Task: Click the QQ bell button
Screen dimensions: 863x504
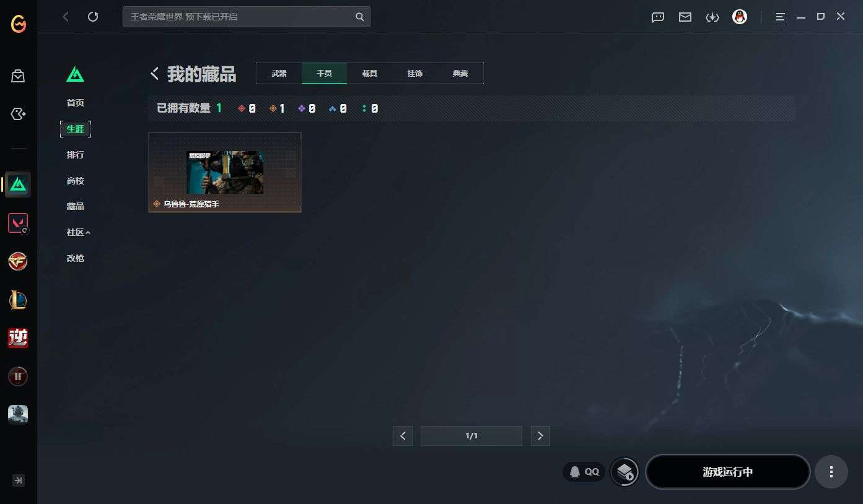Action: [x=584, y=472]
